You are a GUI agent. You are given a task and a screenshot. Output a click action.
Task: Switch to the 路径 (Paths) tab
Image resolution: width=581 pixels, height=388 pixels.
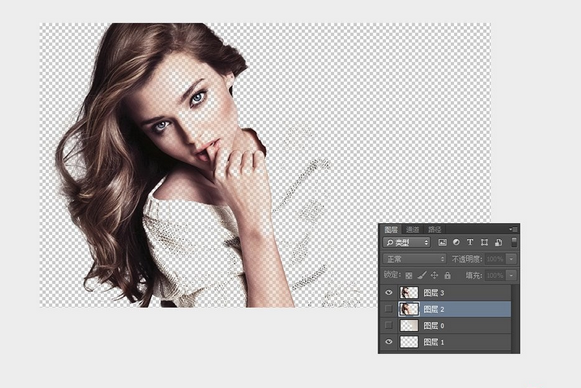coord(434,229)
